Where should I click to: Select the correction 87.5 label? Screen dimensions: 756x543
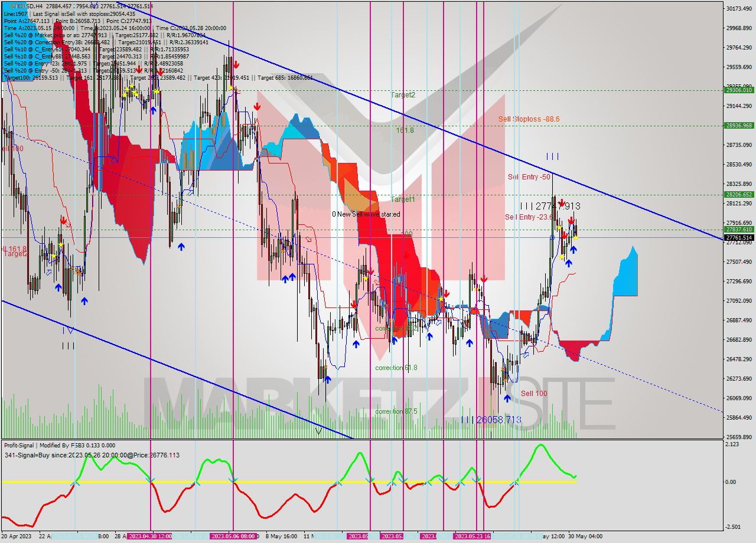(x=396, y=411)
